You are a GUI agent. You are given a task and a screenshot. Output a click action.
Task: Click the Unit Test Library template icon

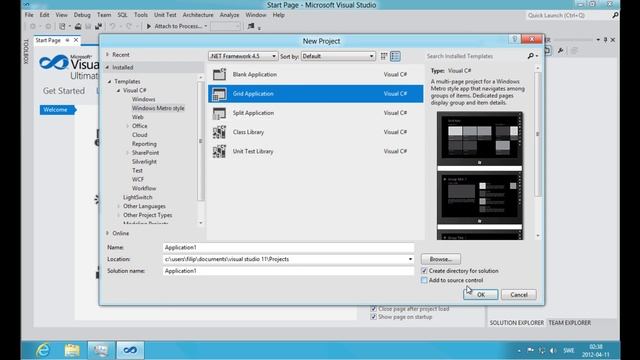219,151
